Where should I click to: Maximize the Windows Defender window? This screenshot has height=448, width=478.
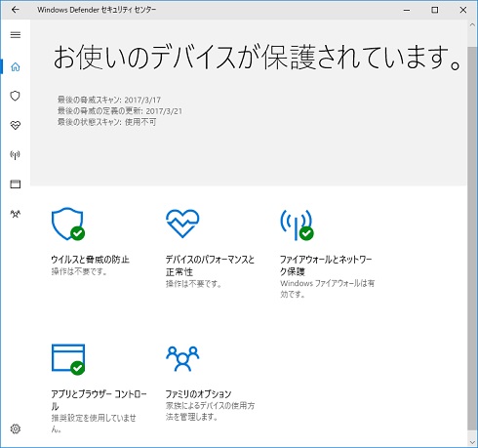[x=435, y=10]
